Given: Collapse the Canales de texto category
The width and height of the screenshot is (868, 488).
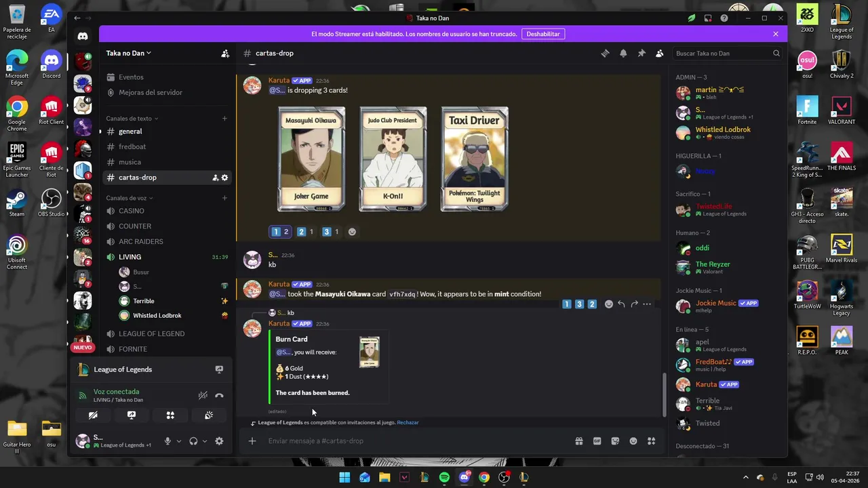Looking at the screenshot, I should pyautogui.click(x=132, y=119).
